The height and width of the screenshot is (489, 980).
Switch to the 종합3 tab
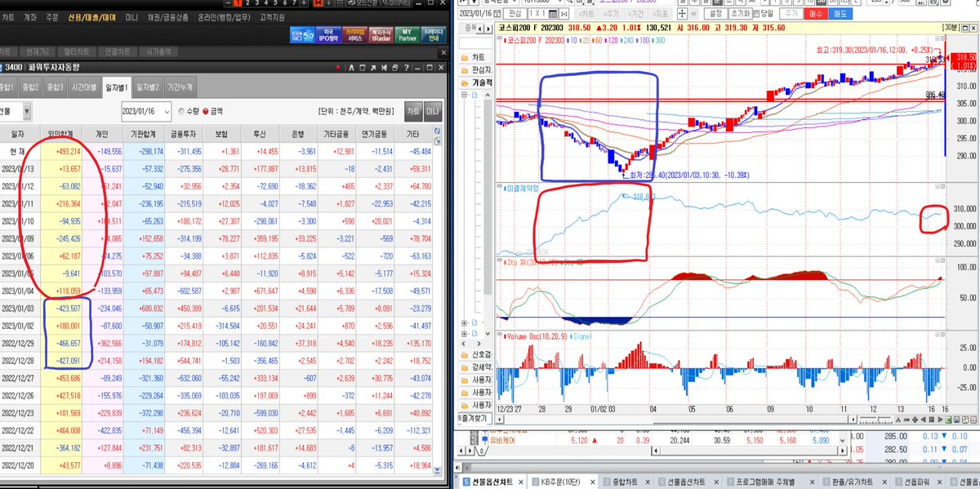pos(55,86)
